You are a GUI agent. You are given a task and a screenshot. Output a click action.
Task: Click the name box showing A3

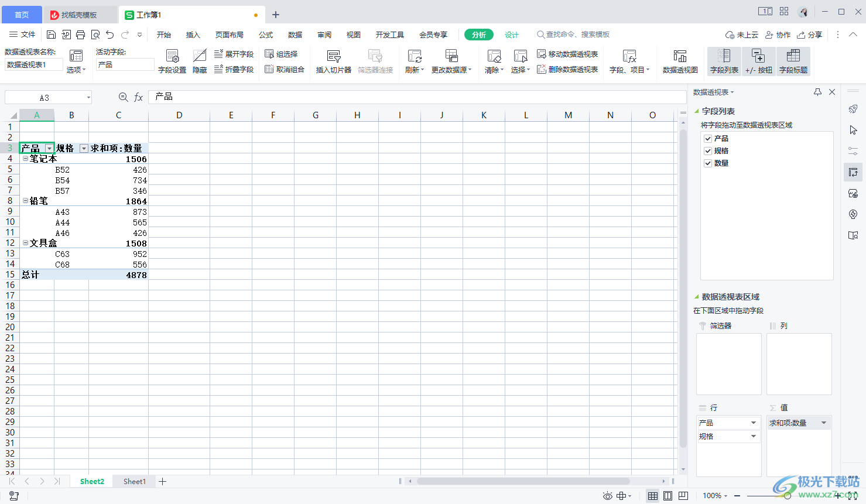tap(48, 97)
